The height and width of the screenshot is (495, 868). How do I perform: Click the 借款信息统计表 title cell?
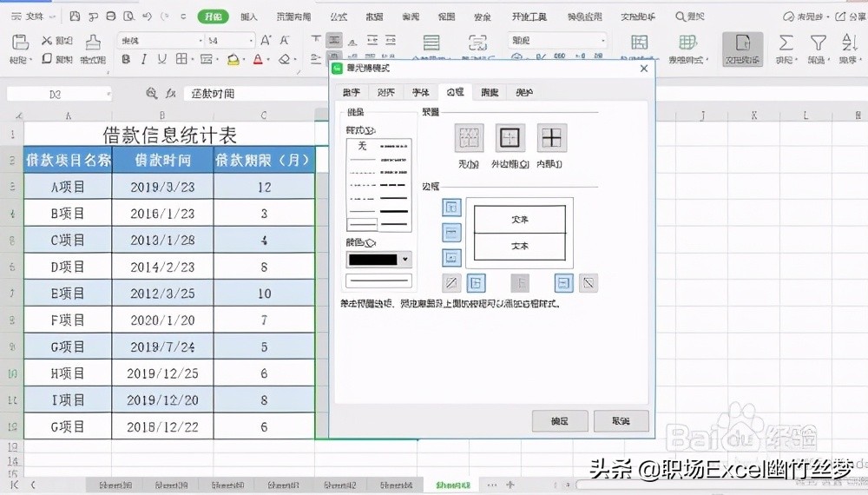tap(169, 135)
